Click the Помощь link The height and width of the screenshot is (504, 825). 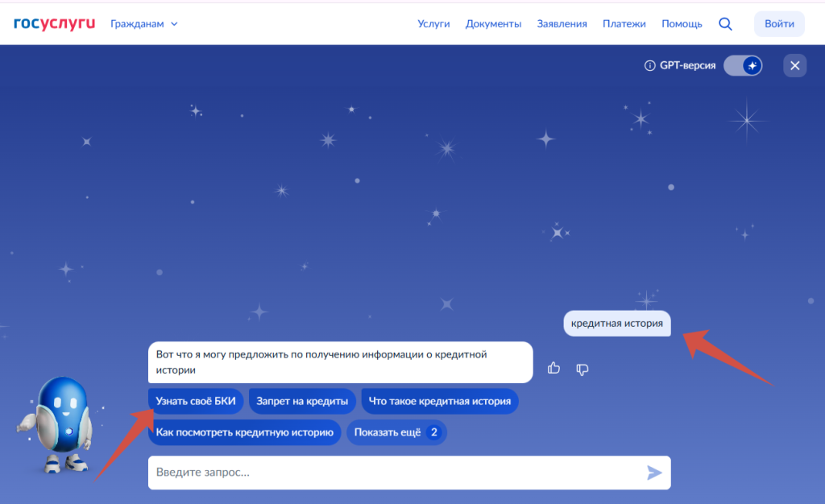(682, 24)
